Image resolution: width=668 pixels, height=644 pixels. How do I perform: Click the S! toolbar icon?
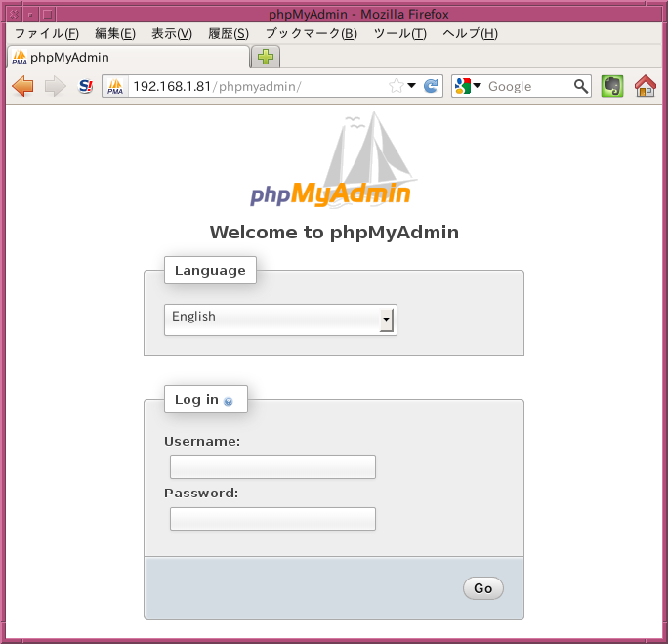pos(86,86)
